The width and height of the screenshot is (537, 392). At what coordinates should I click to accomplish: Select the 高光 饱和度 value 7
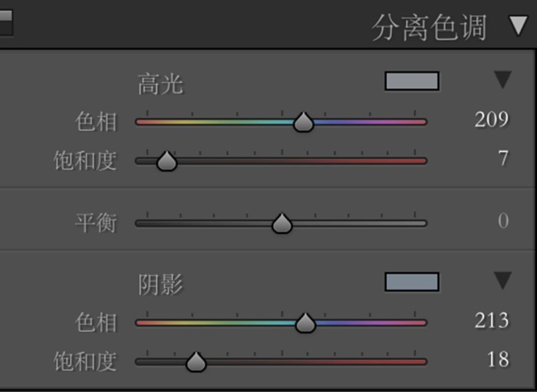503,159
